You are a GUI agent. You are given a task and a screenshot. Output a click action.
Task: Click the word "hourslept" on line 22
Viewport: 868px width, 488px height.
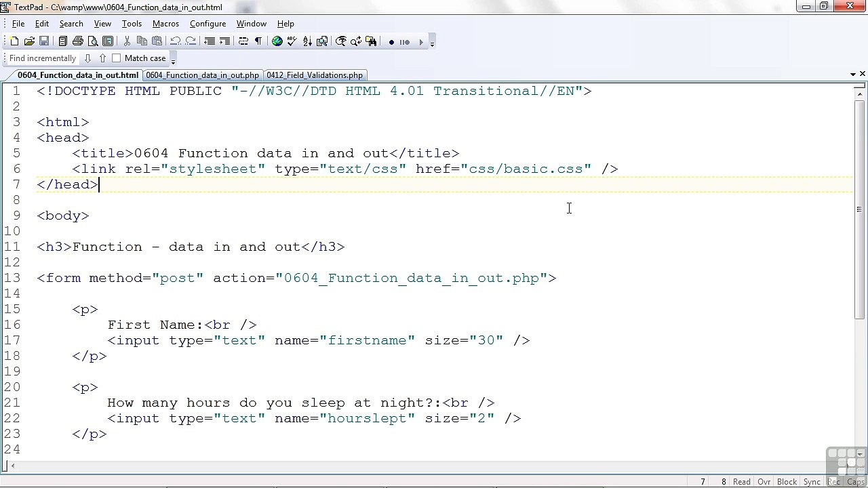[x=367, y=418]
